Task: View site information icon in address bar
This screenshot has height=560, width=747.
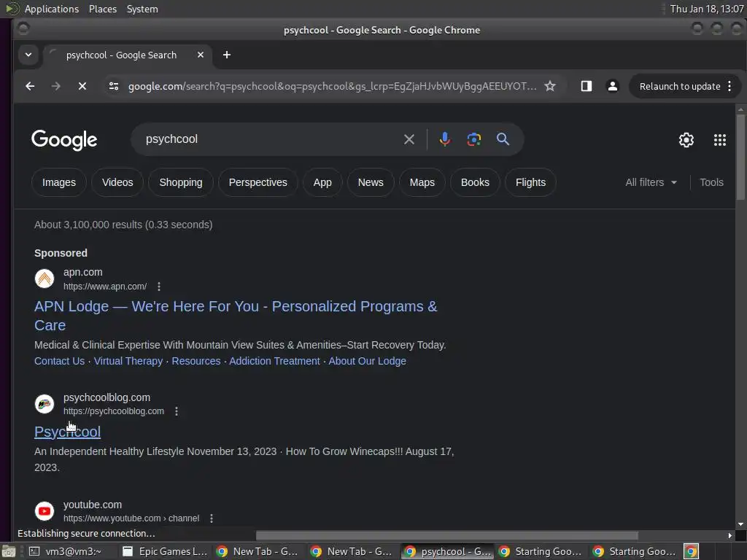Action: [x=113, y=86]
